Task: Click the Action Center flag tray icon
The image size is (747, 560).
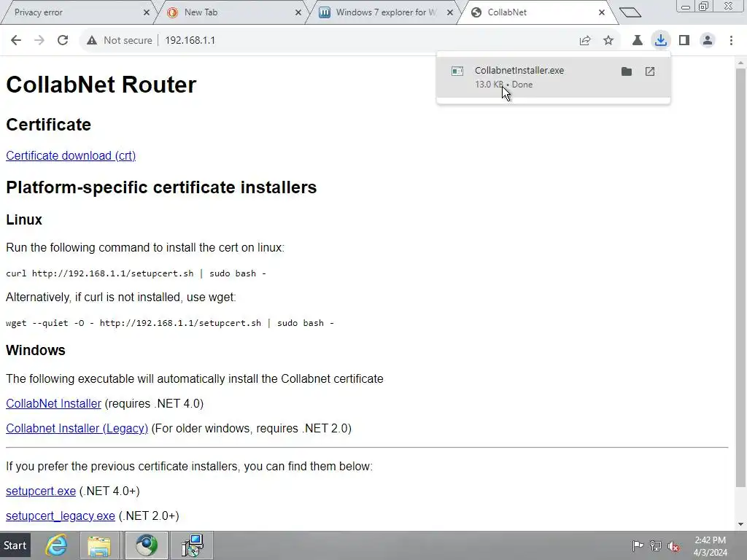Action: (x=638, y=545)
